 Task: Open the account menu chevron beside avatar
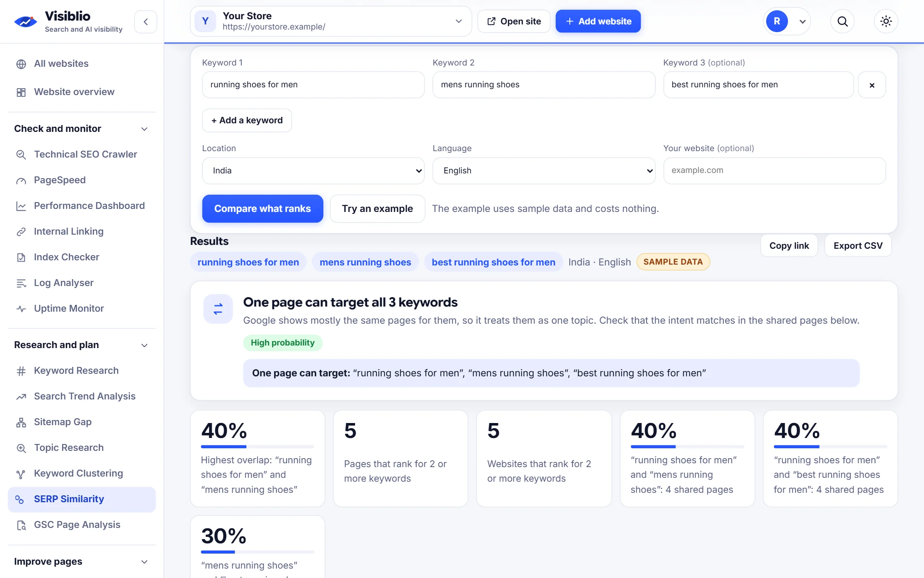803,21
